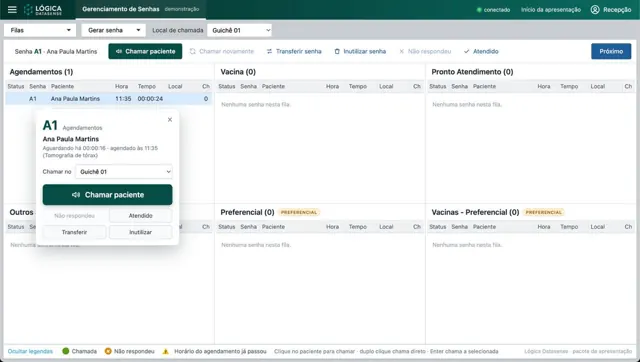Click Início da apresentação link
This screenshot has width=640, height=362.
(551, 10)
